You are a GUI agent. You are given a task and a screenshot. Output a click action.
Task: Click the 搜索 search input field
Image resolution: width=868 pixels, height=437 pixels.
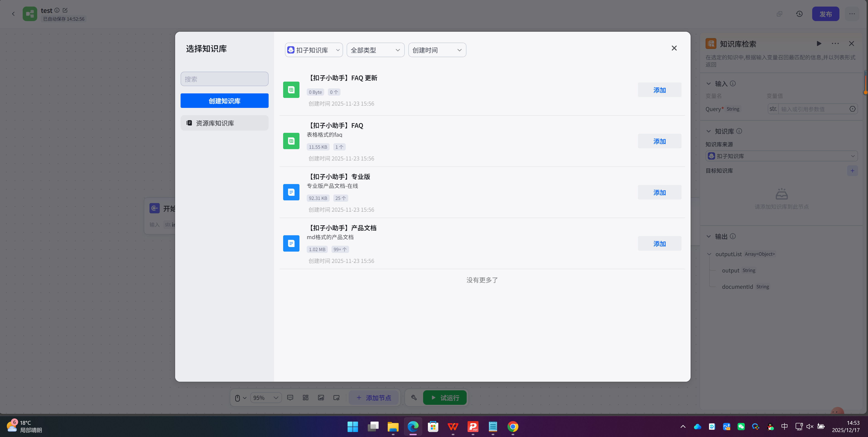224,79
